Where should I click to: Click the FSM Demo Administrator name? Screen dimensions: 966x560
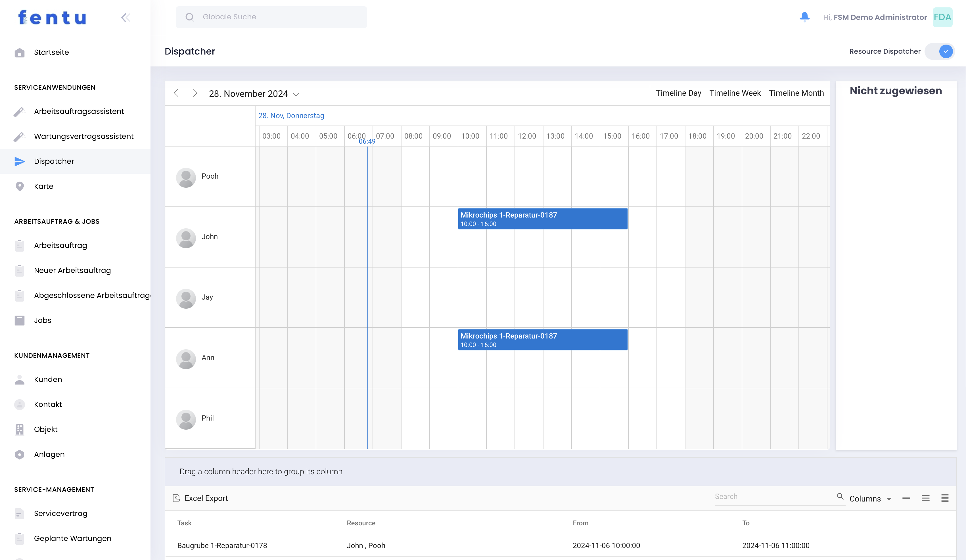[880, 17]
